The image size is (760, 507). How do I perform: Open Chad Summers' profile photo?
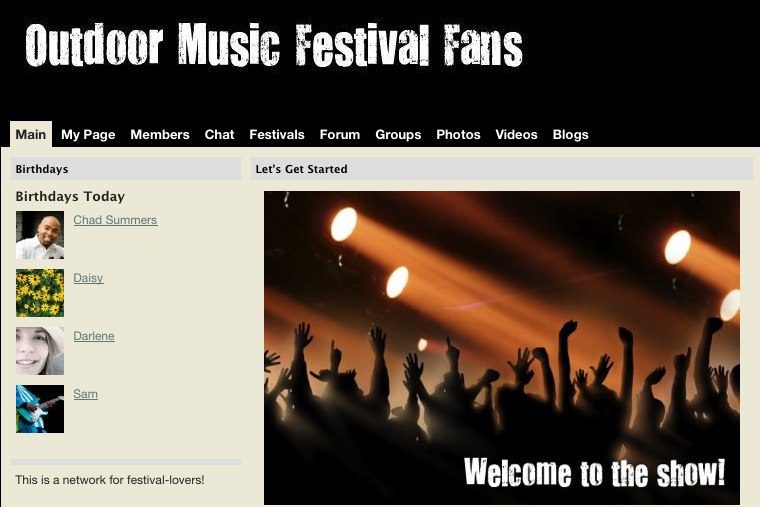(x=40, y=235)
